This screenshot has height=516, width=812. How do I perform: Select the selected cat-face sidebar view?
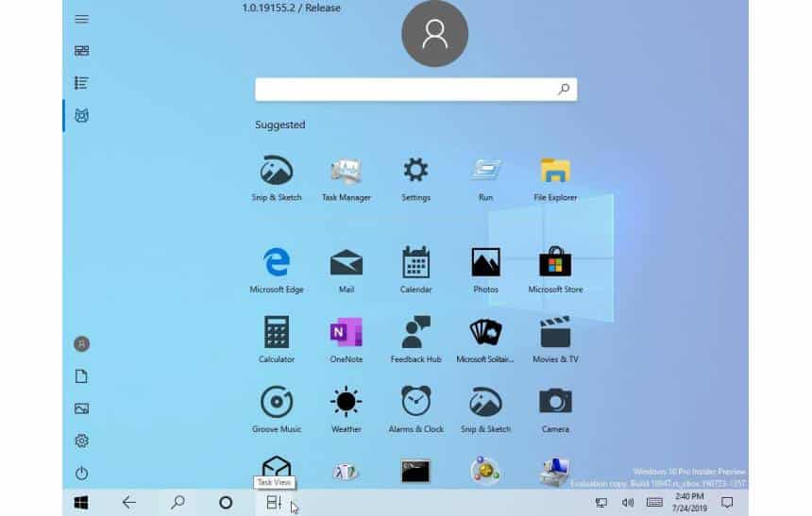pos(81,115)
